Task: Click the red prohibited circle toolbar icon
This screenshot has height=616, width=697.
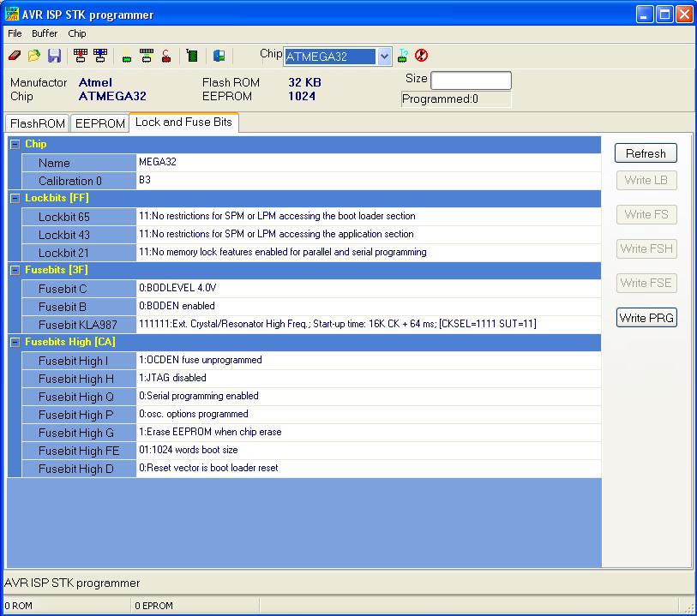Action: 421,56
